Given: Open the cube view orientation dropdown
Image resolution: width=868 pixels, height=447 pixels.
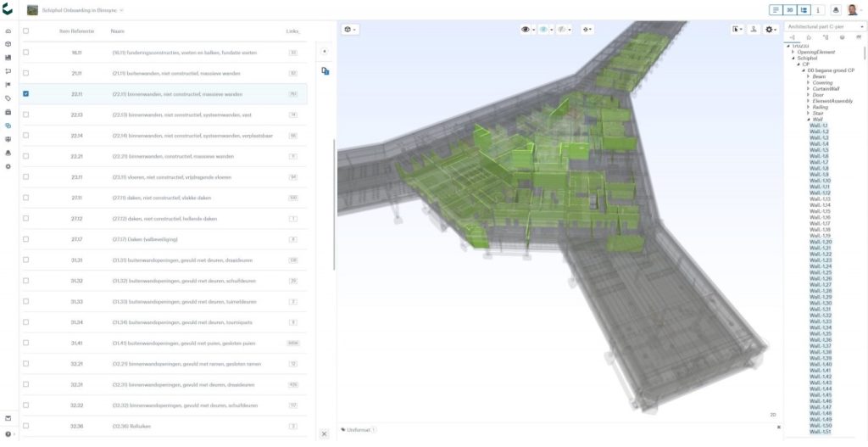Looking at the screenshot, I should click(x=350, y=30).
